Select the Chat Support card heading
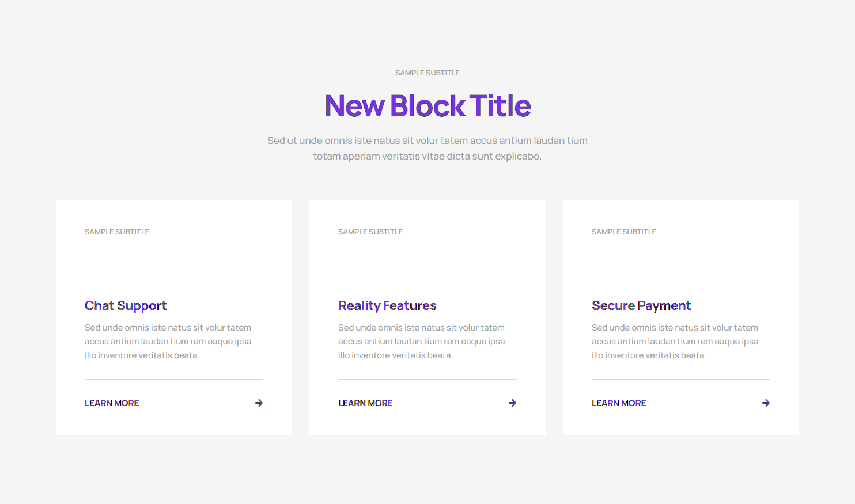Image resolution: width=855 pixels, height=504 pixels. (126, 305)
